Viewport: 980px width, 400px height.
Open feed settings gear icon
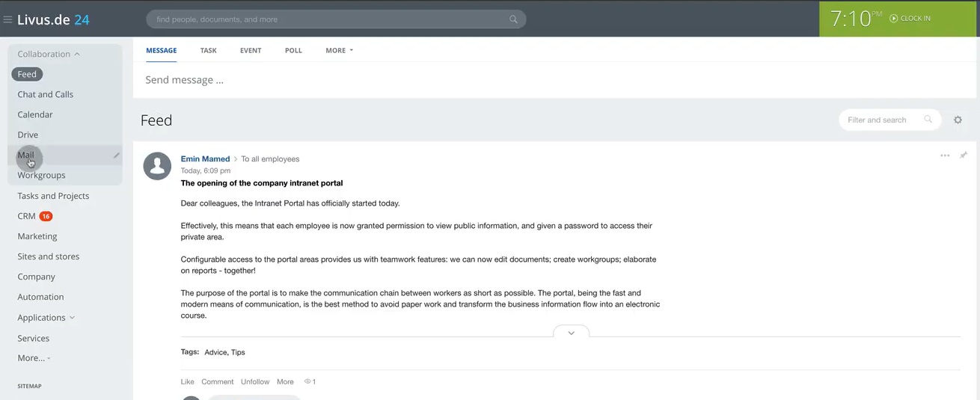[x=958, y=120]
